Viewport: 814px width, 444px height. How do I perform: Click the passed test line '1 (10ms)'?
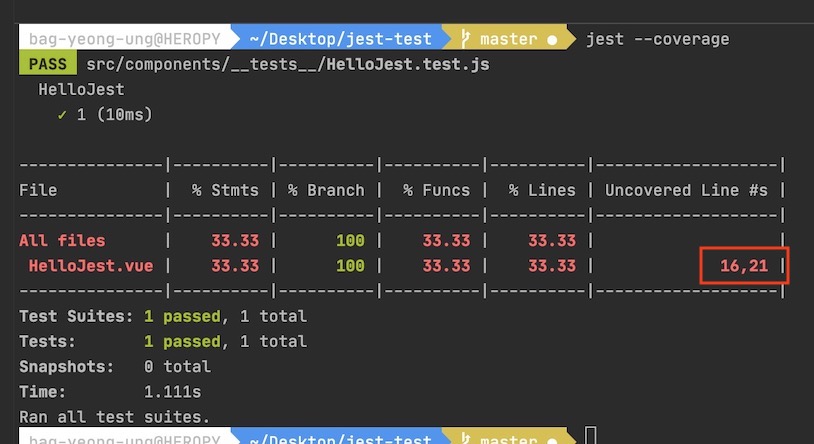[x=105, y=114]
